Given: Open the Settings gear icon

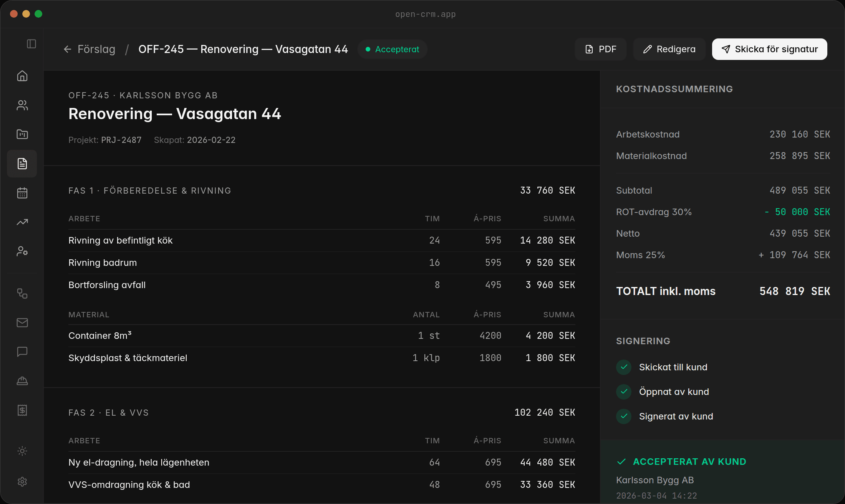Looking at the screenshot, I should tap(22, 482).
